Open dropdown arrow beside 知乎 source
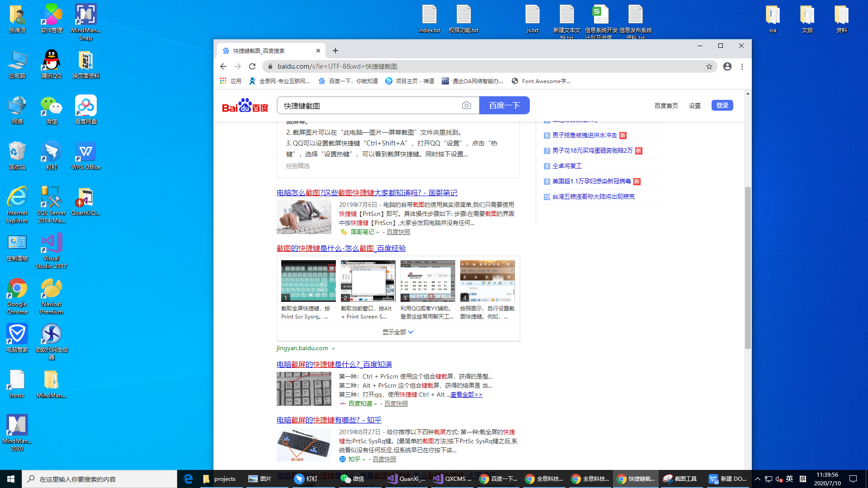 pyautogui.click(x=364, y=460)
